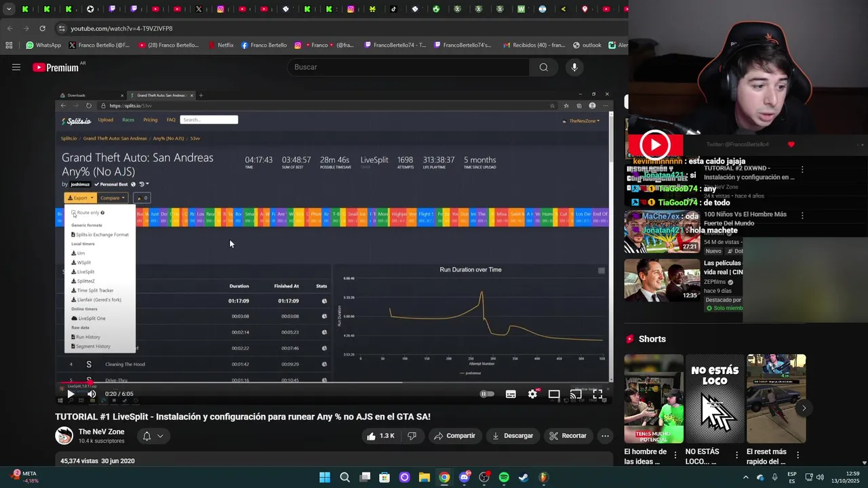Open The NeV Zone channel name link
This screenshot has width=868, height=488.
(101, 432)
